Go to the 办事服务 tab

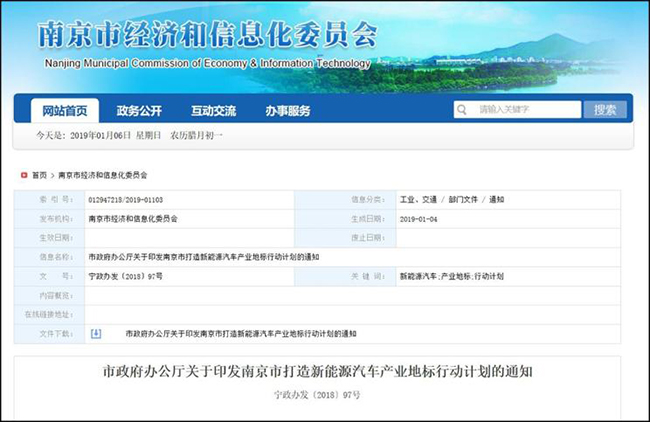(x=288, y=110)
